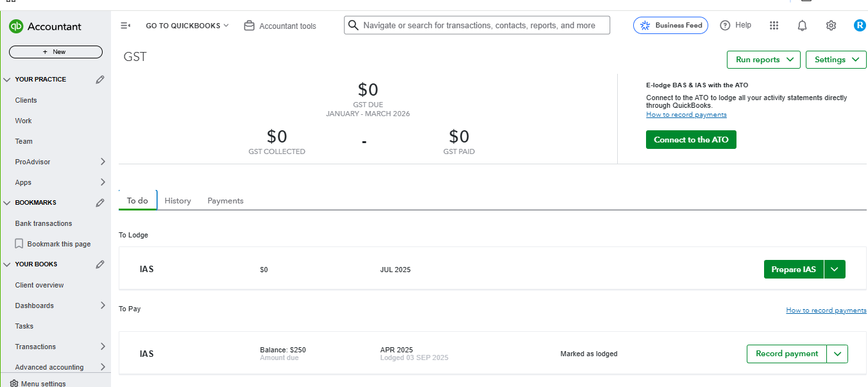Edit Your Practice section with pencil icon
Image resolution: width=868 pixels, height=387 pixels.
[x=100, y=80]
